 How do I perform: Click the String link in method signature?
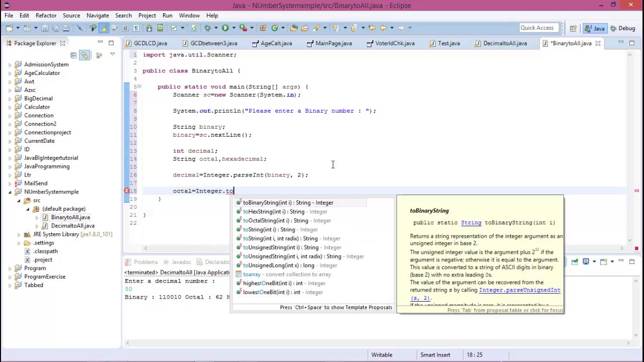tap(471, 223)
